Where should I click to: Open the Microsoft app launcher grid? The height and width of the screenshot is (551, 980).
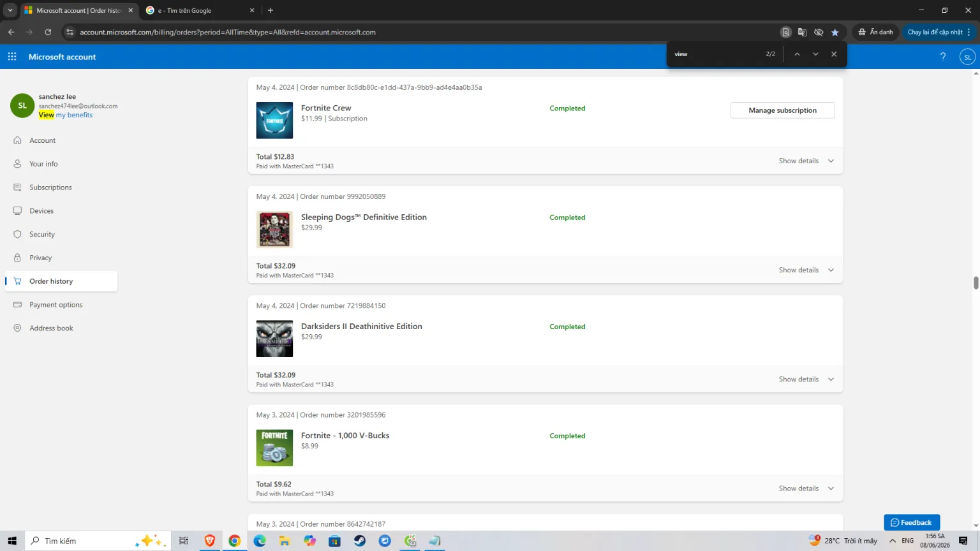click(12, 57)
